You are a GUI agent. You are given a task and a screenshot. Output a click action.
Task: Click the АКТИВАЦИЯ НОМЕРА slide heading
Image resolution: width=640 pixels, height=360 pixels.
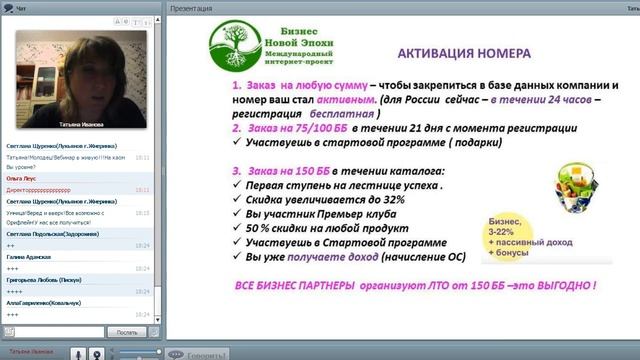(x=464, y=53)
